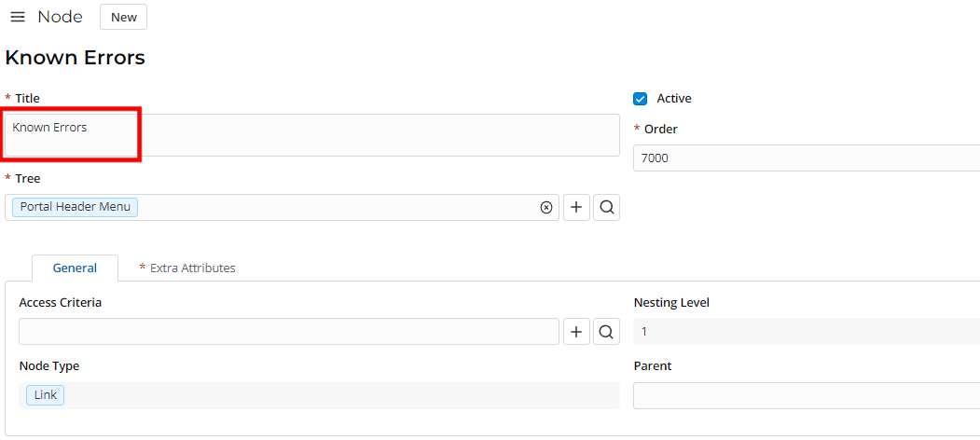Screen dimensions: 980x440
Task: Uncheck the Active checkbox
Action: pyautogui.click(x=641, y=99)
